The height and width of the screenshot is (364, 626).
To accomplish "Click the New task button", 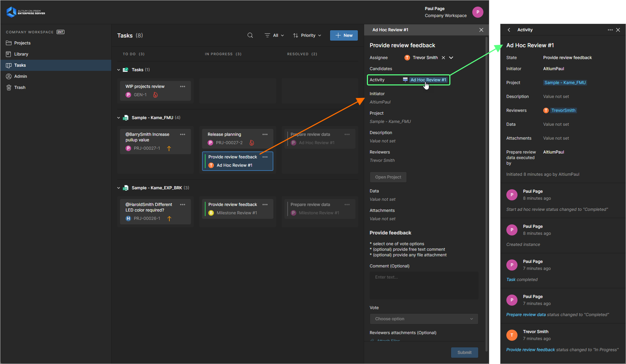I will pyautogui.click(x=344, y=35).
